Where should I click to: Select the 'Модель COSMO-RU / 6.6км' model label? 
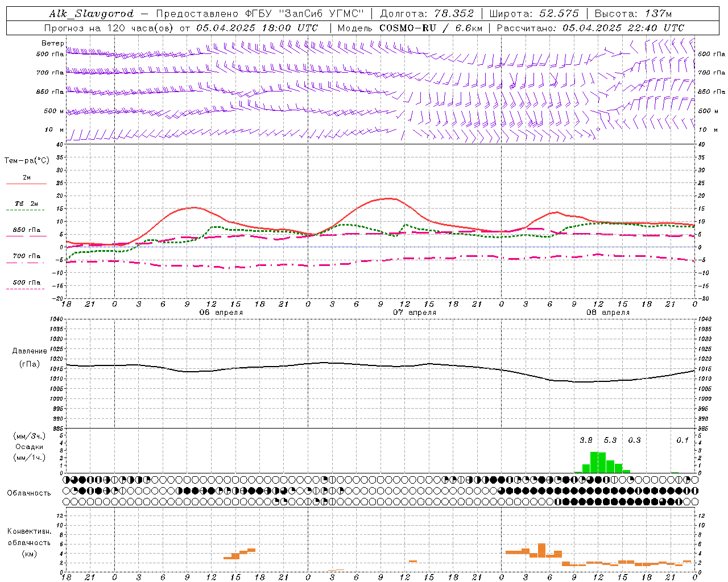[409, 28]
